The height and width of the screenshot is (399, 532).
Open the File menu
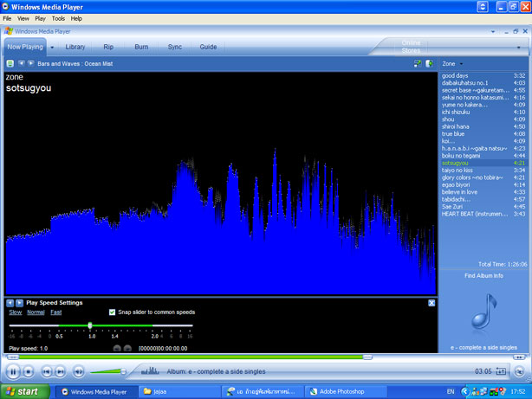[7, 19]
